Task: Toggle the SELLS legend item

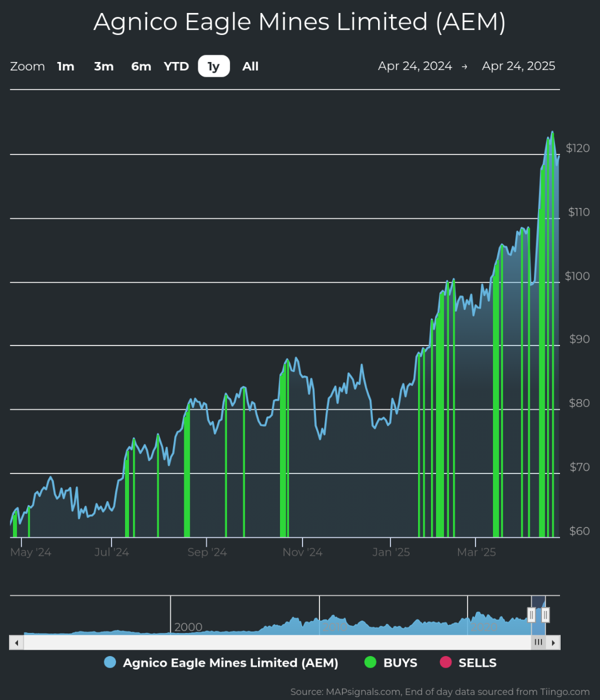Action: point(469,663)
